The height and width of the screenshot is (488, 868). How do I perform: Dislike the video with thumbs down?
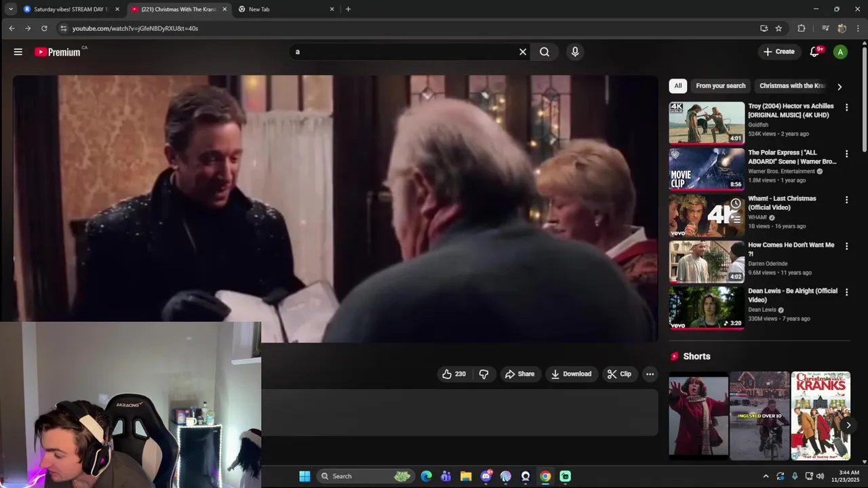[484, 374]
